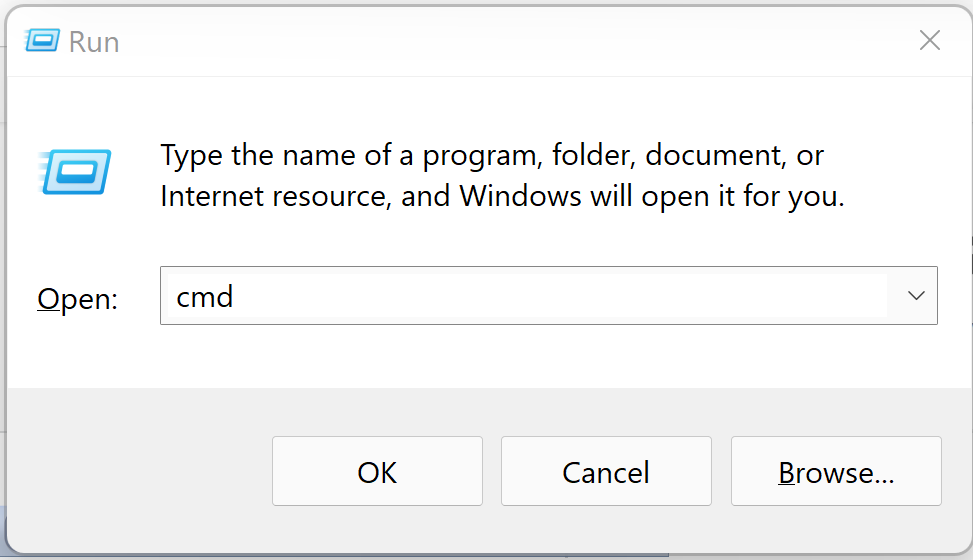Click the blank space inside the Open field
The width and height of the screenshot is (973, 560).
tap(558, 296)
